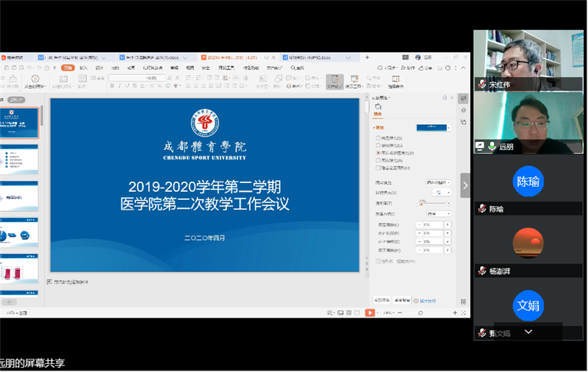The width and height of the screenshot is (588, 372).
Task: Open the Fill tab in properties panel
Action: coord(378,114)
